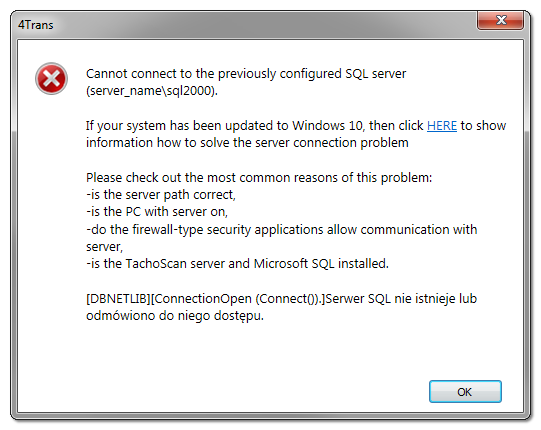Close the 4Trans error dialog
The image size is (541, 430).
(500, 20)
